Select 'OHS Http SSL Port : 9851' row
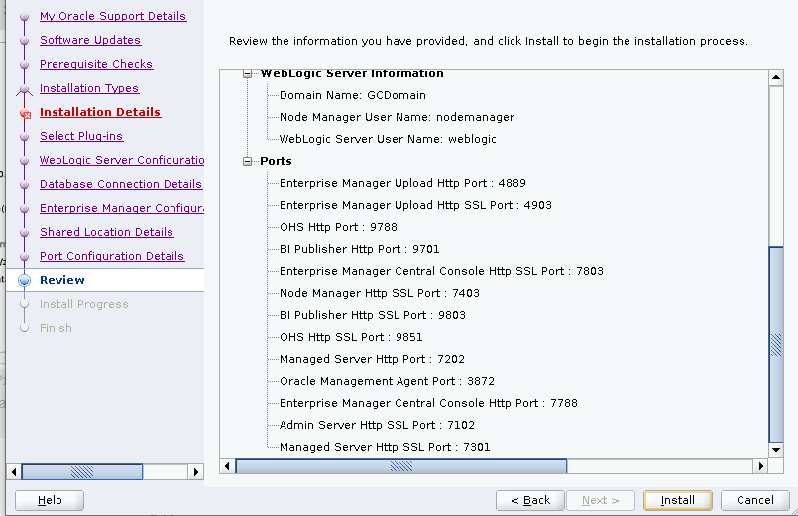The width and height of the screenshot is (798, 516). pyautogui.click(x=351, y=337)
